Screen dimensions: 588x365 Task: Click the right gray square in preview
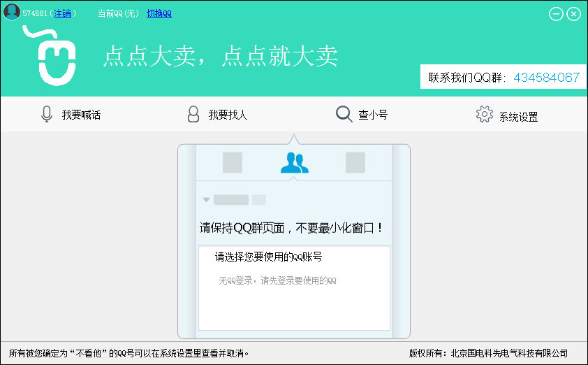point(355,162)
